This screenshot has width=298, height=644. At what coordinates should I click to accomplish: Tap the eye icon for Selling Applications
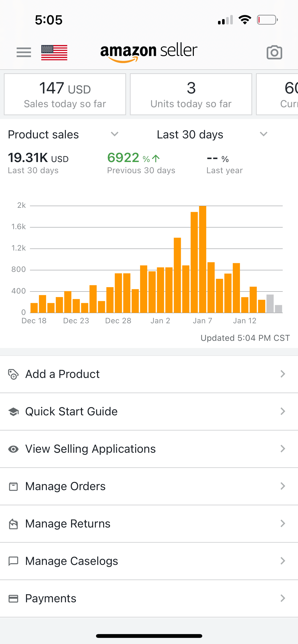coord(13,449)
